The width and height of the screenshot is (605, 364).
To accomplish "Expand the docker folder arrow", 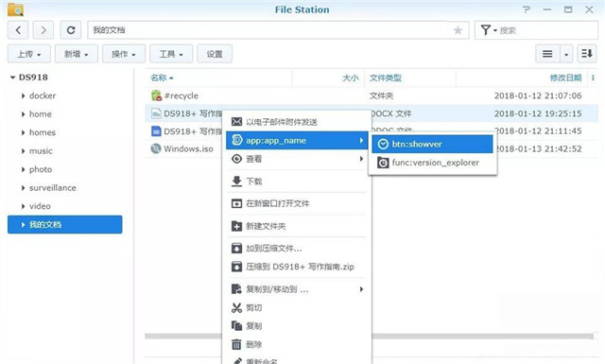I will point(23,95).
